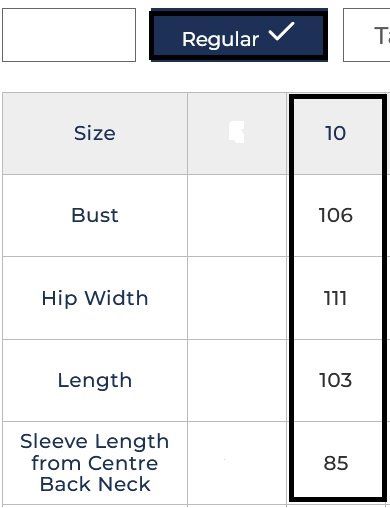Click the checkmark icon beside Regular
The width and height of the screenshot is (390, 508).
[282, 32]
